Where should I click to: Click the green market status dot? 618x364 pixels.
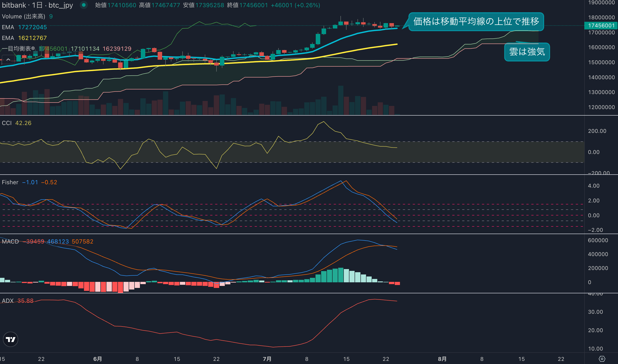tap(84, 5)
